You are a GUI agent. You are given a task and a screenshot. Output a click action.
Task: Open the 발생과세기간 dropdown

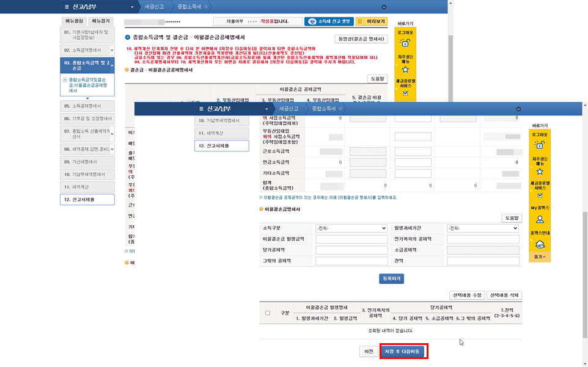pyautogui.click(x=483, y=228)
